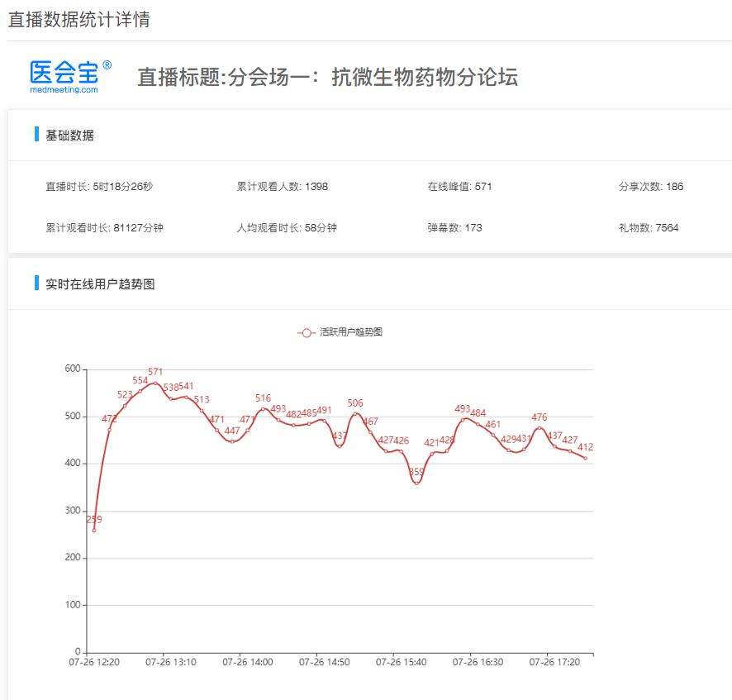Viewport: 732px width, 700px height.
Task: Click the 基础数据 section header
Action: [x=69, y=136]
